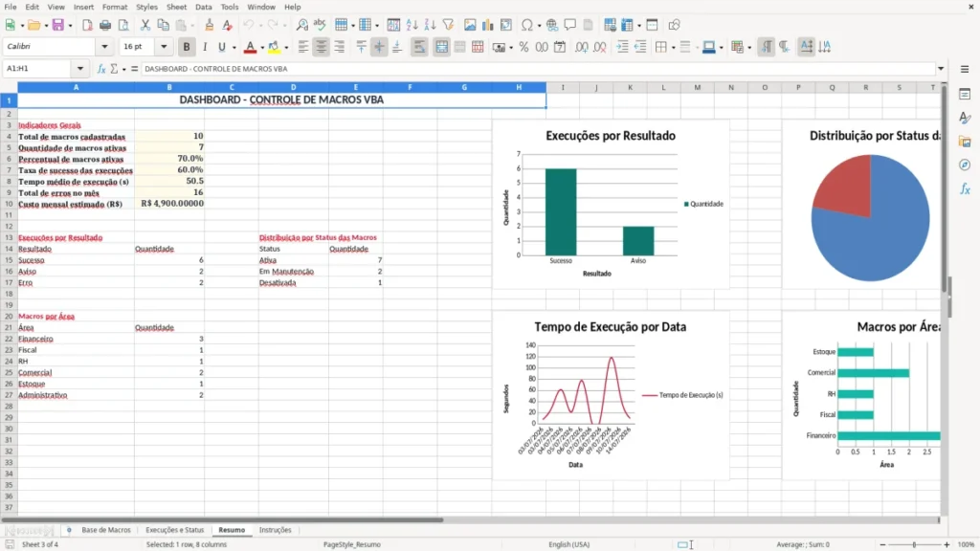The image size is (980, 551).
Task: Open the Print Preview icon
Action: pyautogui.click(x=123, y=25)
